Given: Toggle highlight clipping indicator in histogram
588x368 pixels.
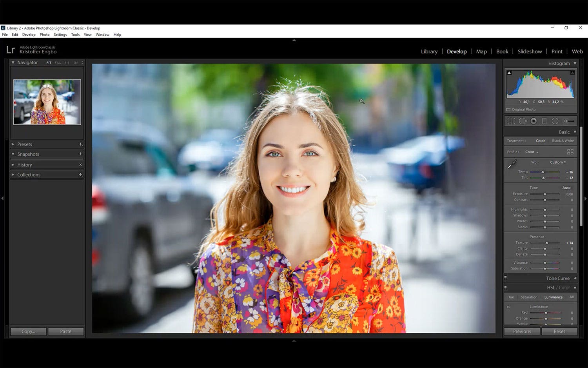Looking at the screenshot, I should pyautogui.click(x=572, y=73).
